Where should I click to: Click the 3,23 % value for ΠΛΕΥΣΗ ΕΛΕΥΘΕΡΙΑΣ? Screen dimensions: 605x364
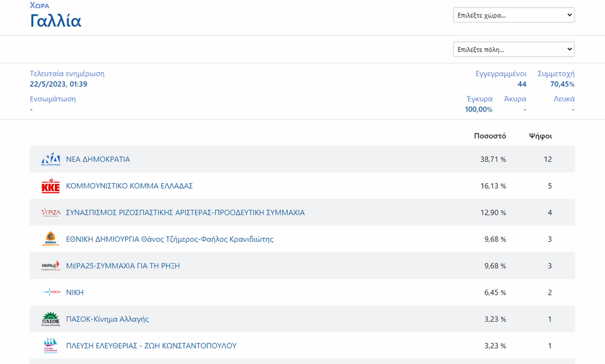[x=495, y=346]
